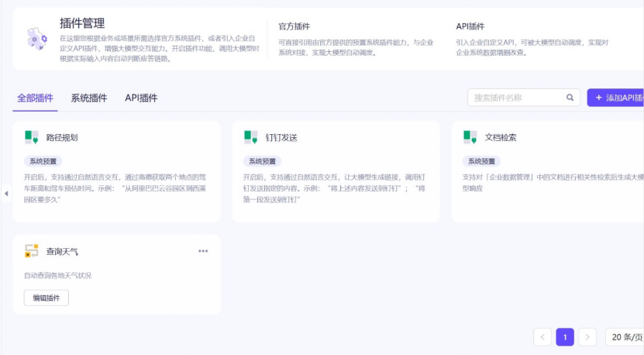Click the 添加API插件 button
The width and height of the screenshot is (644, 355).
[x=615, y=98]
